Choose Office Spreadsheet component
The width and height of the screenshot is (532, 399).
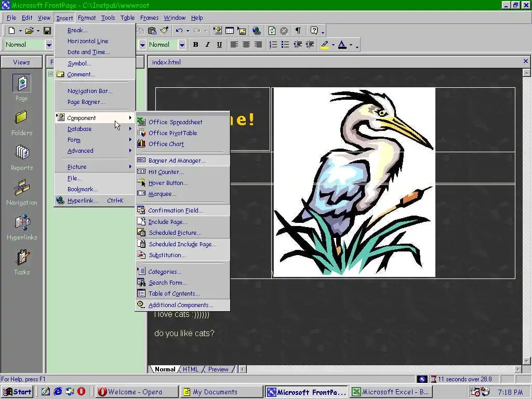[x=182, y=122]
